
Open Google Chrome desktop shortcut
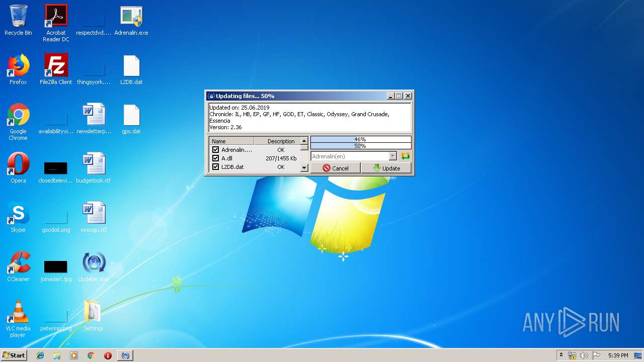click(x=18, y=122)
